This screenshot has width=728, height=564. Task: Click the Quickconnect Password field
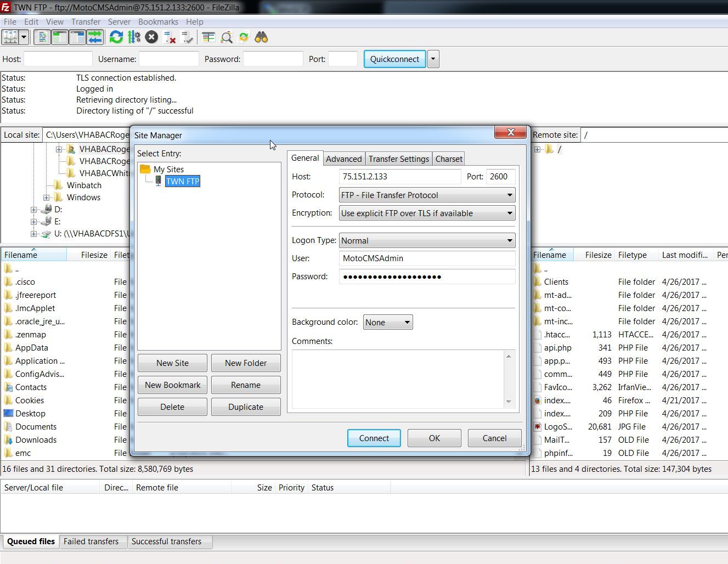[273, 59]
